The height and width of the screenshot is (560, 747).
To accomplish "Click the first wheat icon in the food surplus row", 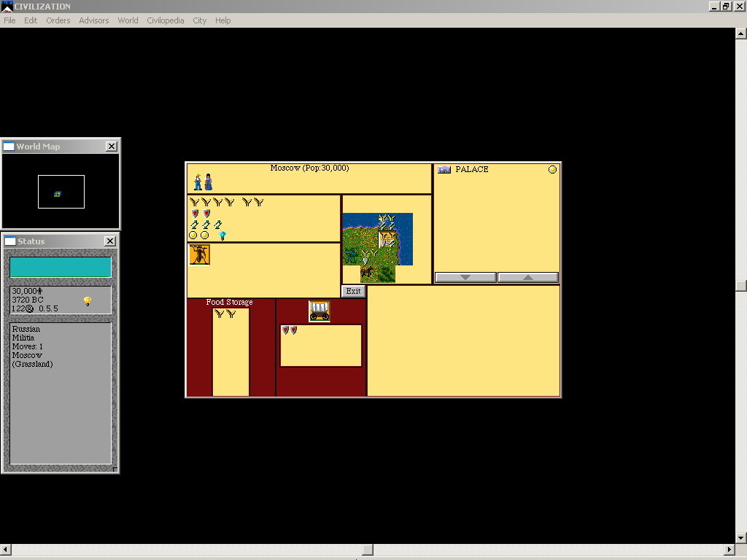I will point(194,203).
